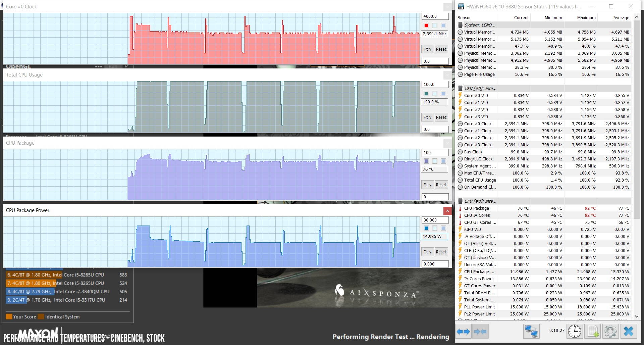Pick the red line color of Core #0 Clock graph
The image size is (644, 345).
[x=426, y=26]
